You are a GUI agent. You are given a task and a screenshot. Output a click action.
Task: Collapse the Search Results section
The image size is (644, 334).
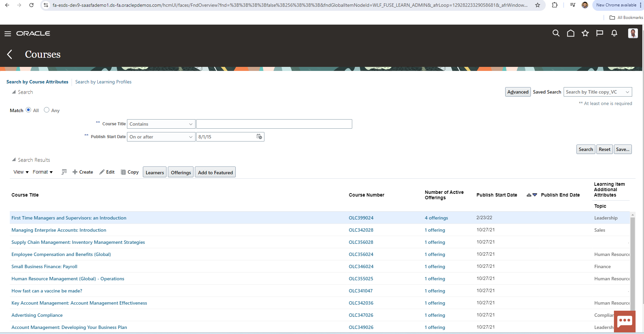14,160
